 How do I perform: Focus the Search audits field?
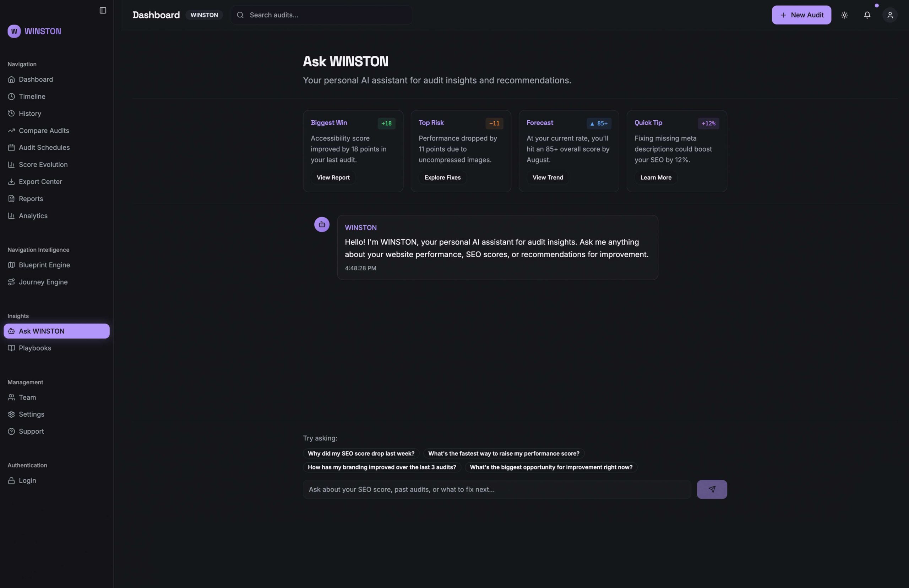click(x=328, y=15)
